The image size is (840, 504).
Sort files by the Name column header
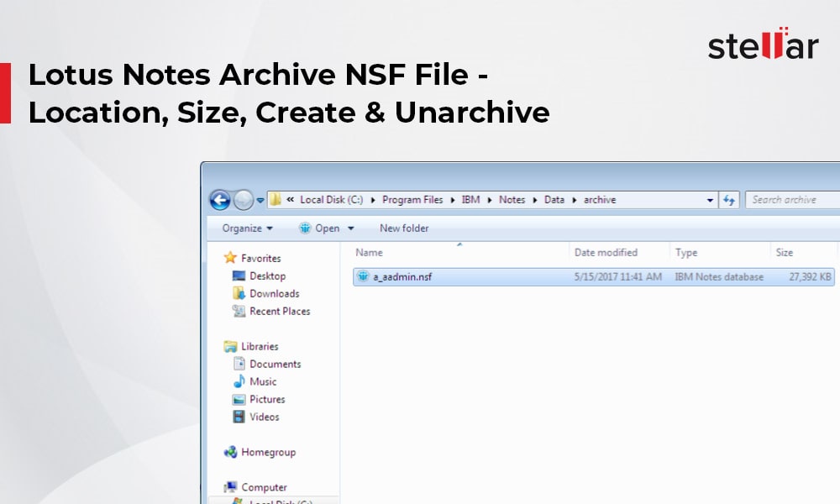[370, 252]
